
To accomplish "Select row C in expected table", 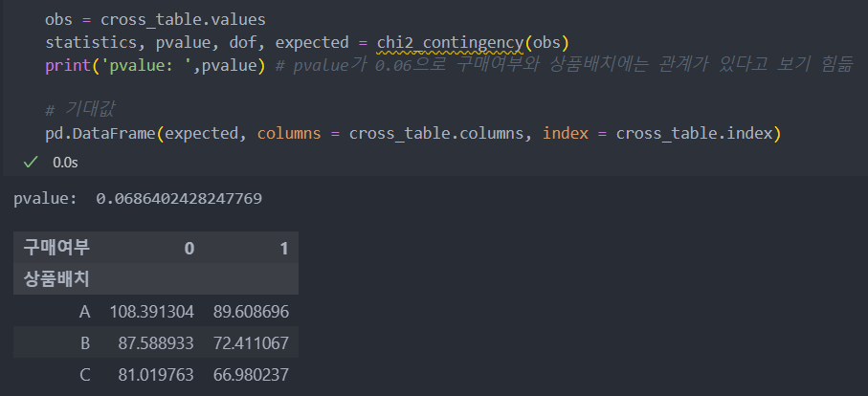I will point(156,375).
